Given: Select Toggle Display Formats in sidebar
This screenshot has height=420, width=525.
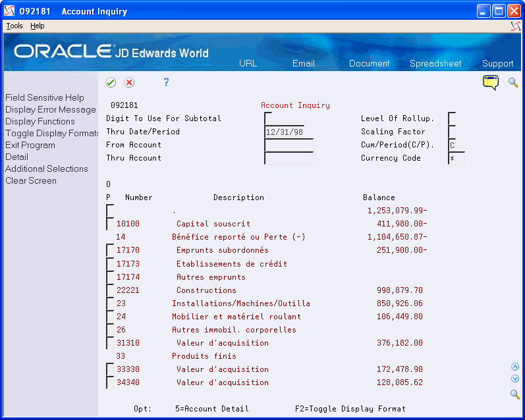Looking at the screenshot, I should [51, 133].
